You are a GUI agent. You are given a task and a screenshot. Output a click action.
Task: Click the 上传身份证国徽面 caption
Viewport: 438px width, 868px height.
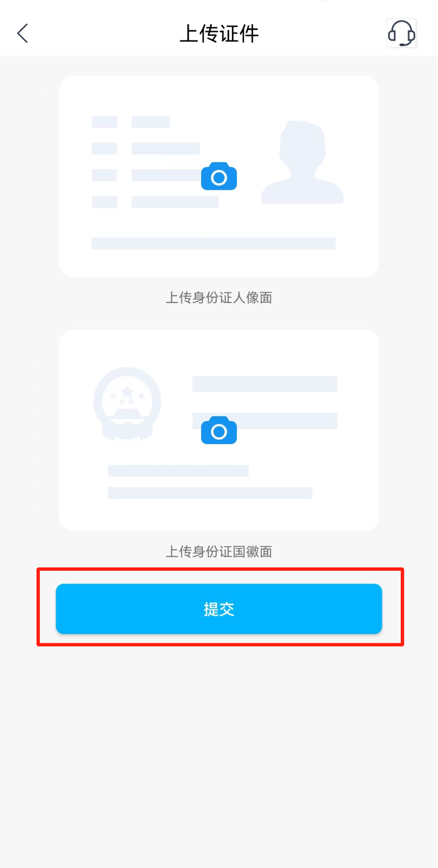219,552
